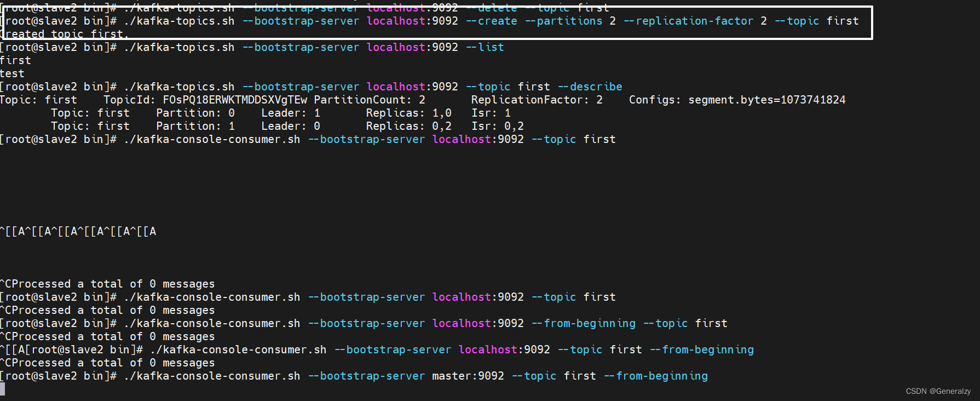Select the 'test' topic name output line
This screenshot has width=980, height=401.
[x=12, y=74]
